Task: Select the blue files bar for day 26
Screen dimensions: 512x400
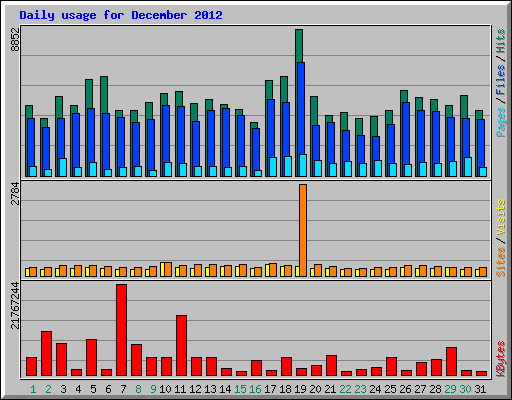Action: click(406, 133)
